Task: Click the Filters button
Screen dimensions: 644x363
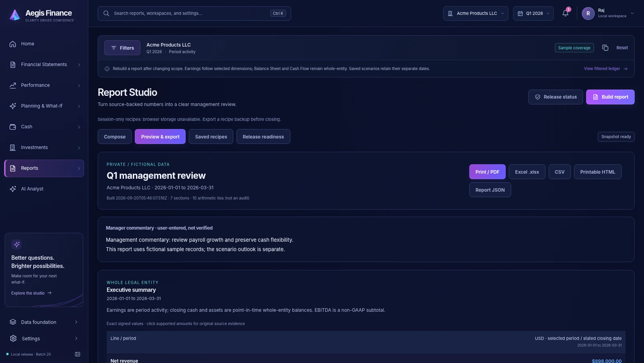Action: pyautogui.click(x=122, y=48)
